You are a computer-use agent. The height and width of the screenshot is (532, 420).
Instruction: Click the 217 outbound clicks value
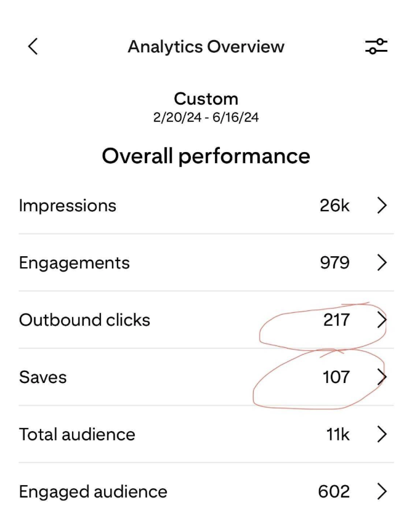(336, 320)
